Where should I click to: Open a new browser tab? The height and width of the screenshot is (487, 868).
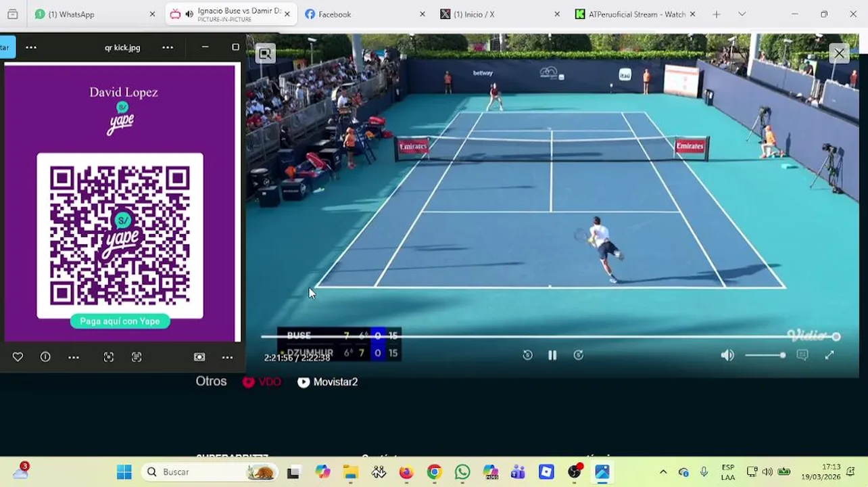coord(717,14)
